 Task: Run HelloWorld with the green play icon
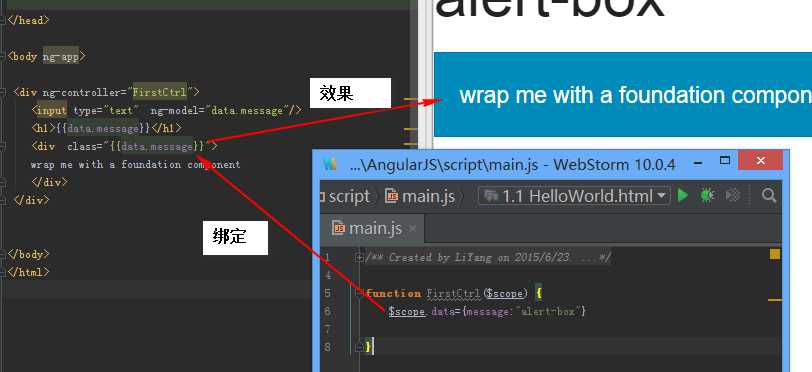point(683,195)
